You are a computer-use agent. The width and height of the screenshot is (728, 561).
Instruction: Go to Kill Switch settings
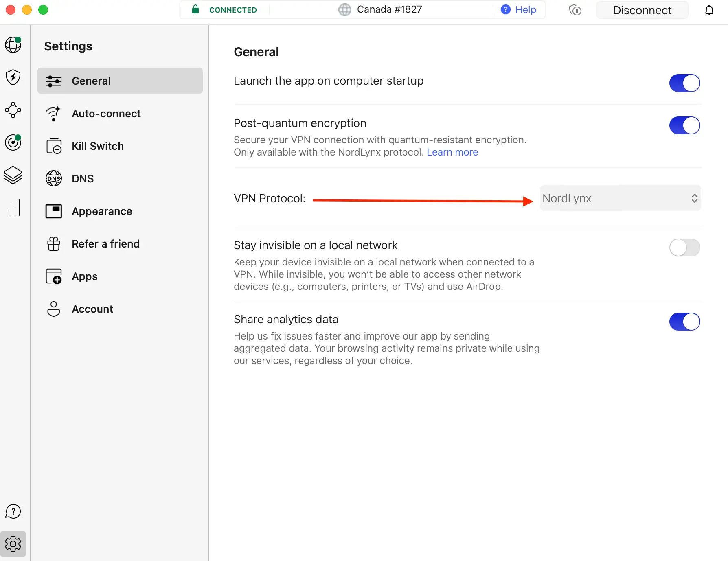[x=120, y=146]
